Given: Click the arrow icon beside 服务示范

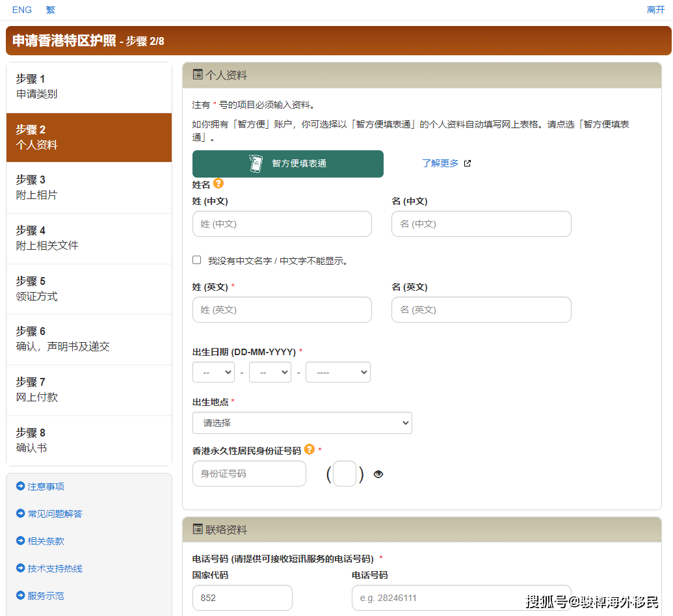Looking at the screenshot, I should click(x=20, y=596).
